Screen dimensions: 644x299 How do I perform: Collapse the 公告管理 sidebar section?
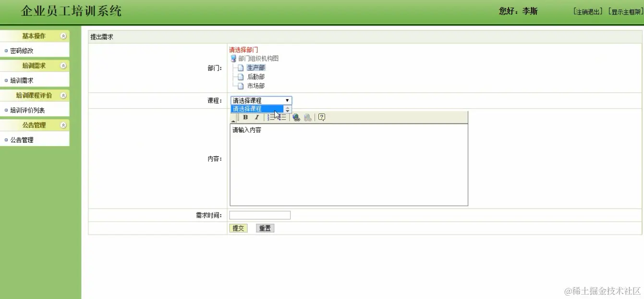pyautogui.click(x=63, y=125)
